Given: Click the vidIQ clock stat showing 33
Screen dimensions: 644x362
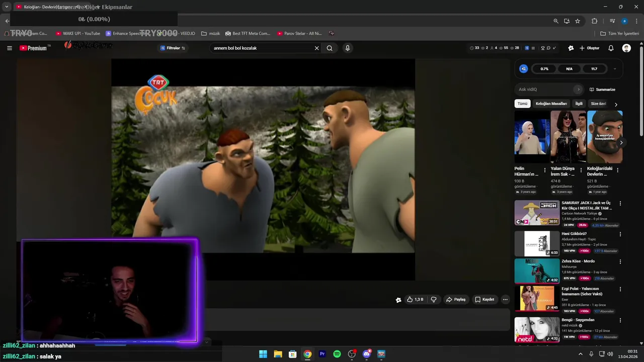Looking at the screenshot, I should click(474, 48).
